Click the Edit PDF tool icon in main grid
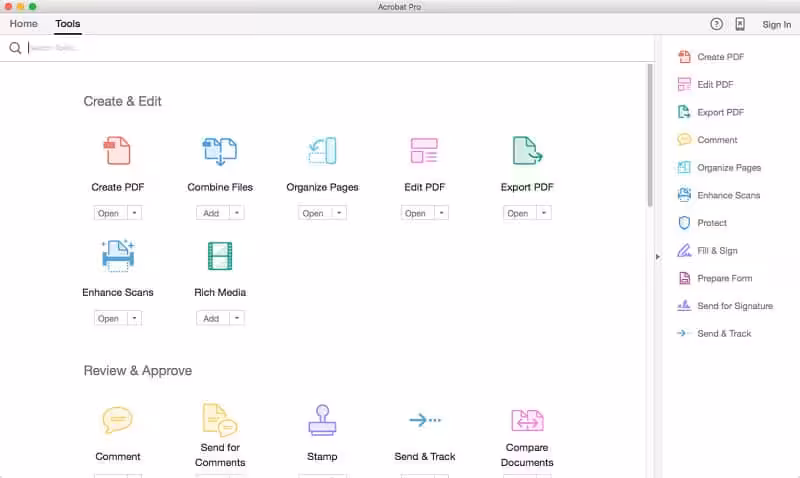This screenshot has height=478, width=800. click(x=424, y=150)
